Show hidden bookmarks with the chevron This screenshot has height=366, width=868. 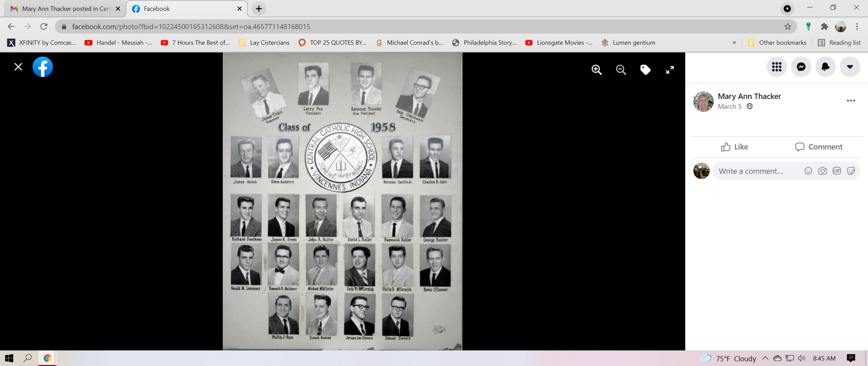[x=734, y=43]
